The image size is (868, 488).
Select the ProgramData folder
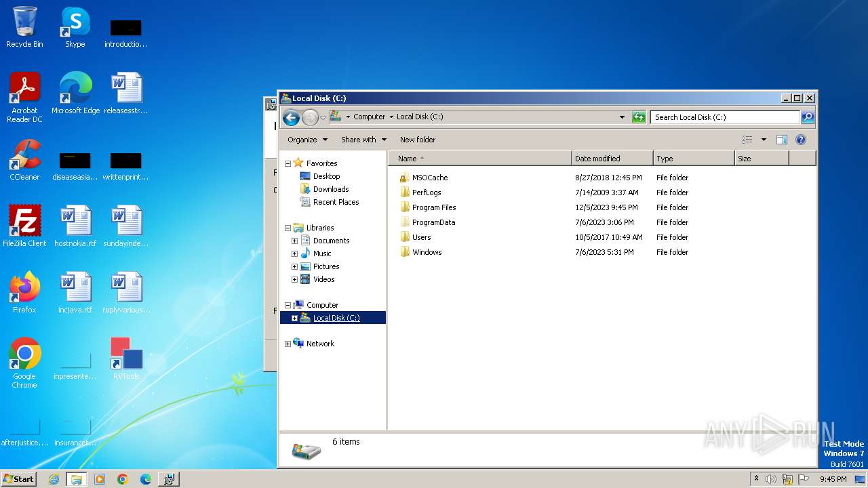(x=433, y=222)
